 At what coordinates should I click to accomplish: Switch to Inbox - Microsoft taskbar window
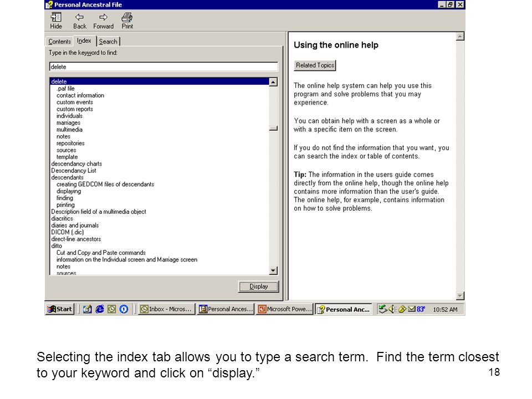[x=166, y=309]
